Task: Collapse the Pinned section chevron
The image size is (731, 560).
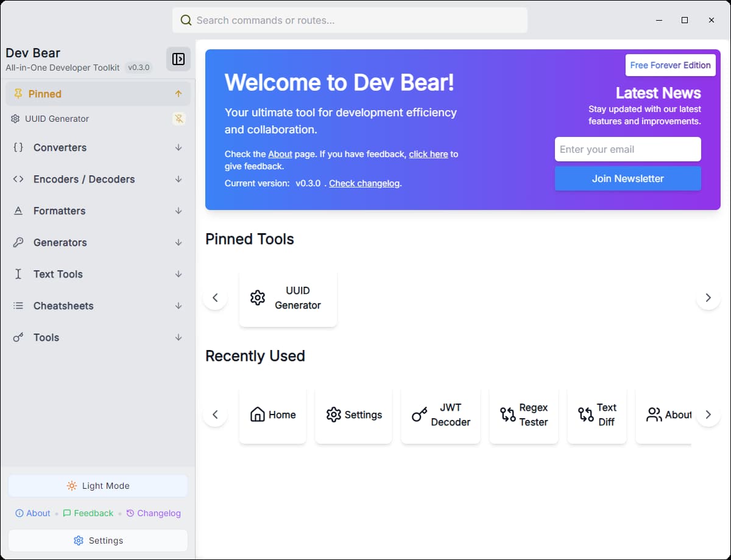Action: tap(178, 94)
